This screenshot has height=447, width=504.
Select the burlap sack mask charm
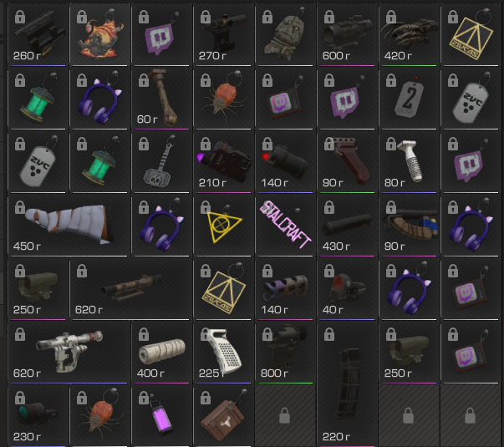click(x=285, y=34)
